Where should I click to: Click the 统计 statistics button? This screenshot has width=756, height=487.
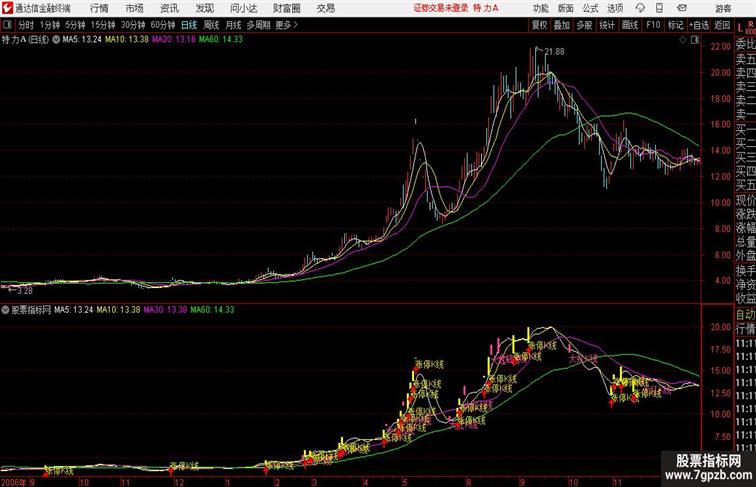point(607,25)
